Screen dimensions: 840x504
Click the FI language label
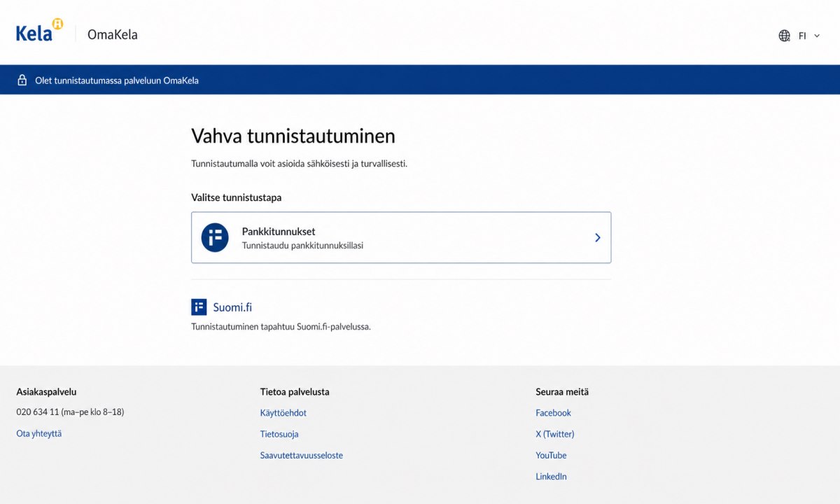pos(802,36)
